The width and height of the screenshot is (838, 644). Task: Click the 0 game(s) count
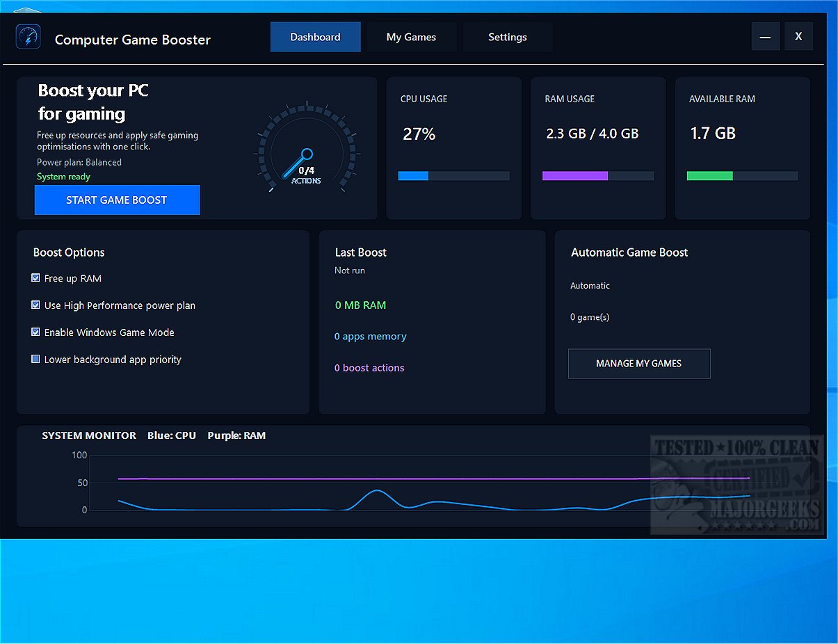pos(590,317)
